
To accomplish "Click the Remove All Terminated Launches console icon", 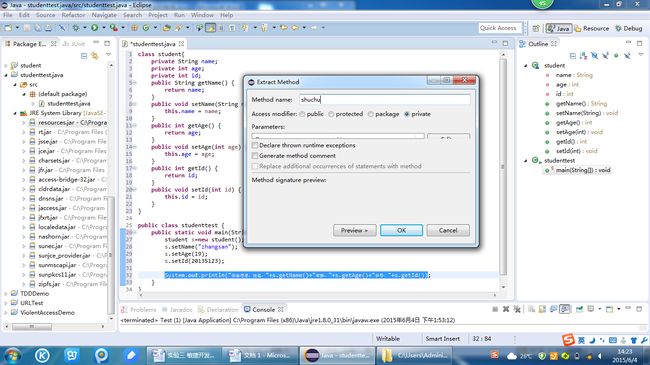I will (517, 309).
